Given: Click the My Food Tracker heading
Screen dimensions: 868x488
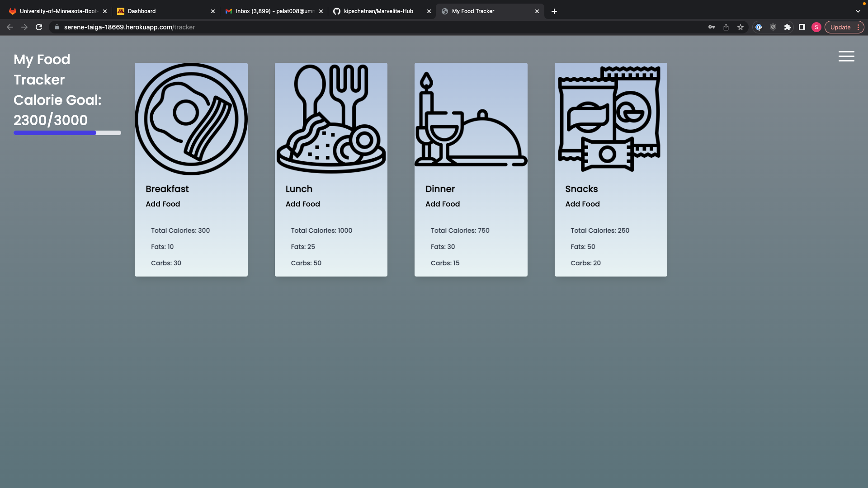Looking at the screenshot, I should [42, 70].
